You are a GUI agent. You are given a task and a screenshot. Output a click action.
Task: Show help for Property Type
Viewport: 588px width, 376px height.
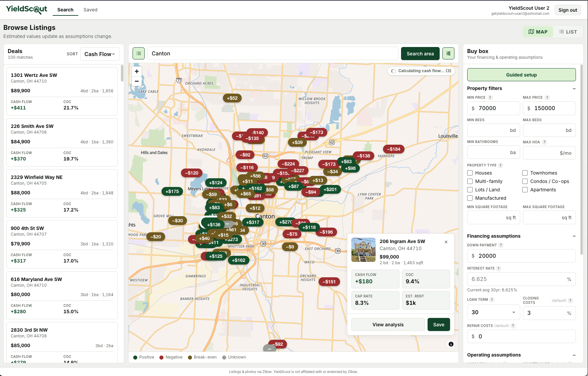click(500, 165)
